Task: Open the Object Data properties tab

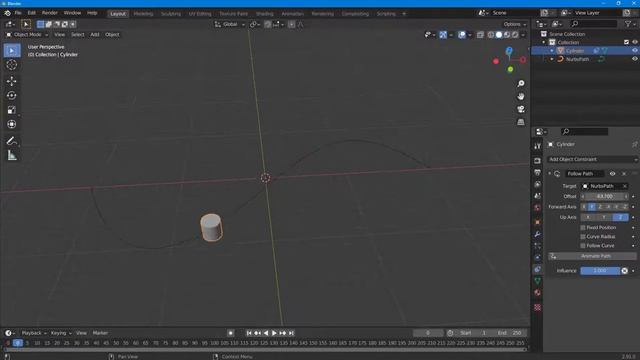Action: [x=538, y=281]
